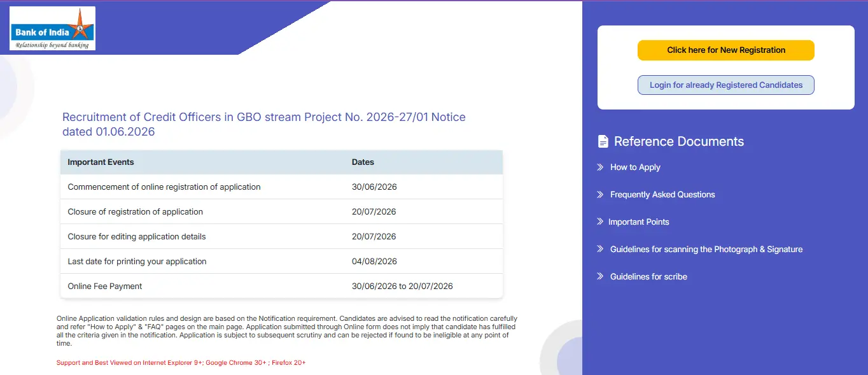This screenshot has height=375, width=868.
Task: View the Important Points document
Action: click(639, 222)
